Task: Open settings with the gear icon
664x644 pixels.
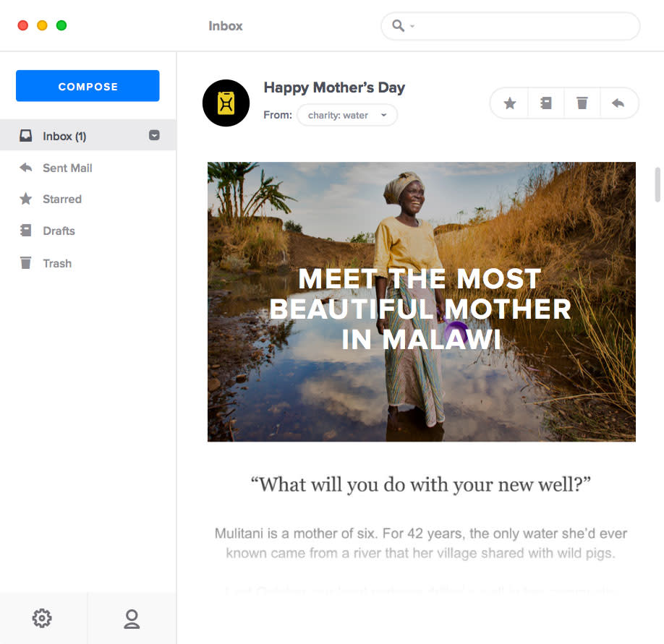Action: click(x=42, y=618)
